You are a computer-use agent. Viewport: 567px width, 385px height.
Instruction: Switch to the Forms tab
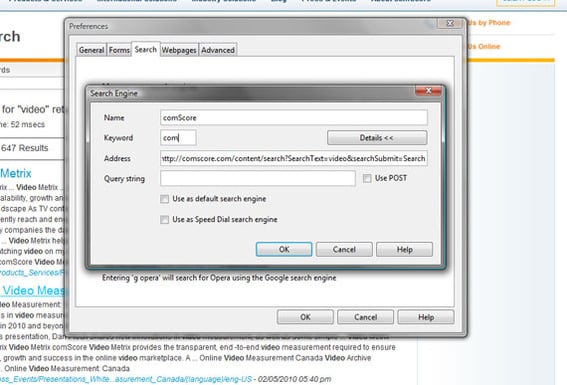pos(119,50)
